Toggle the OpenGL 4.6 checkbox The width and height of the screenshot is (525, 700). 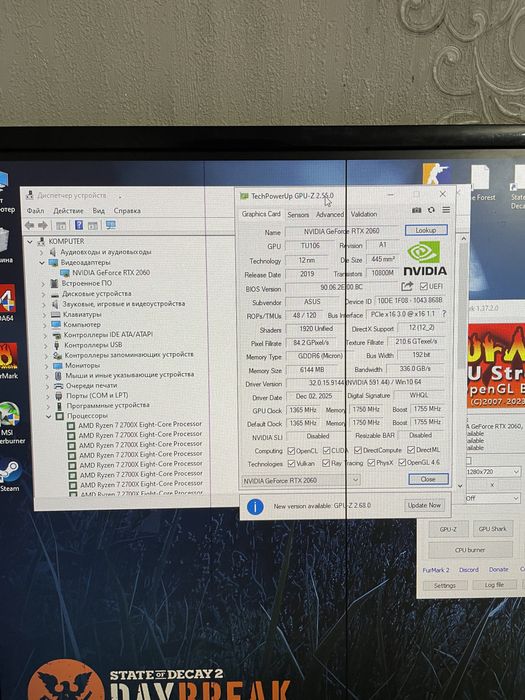pyautogui.click(x=402, y=462)
